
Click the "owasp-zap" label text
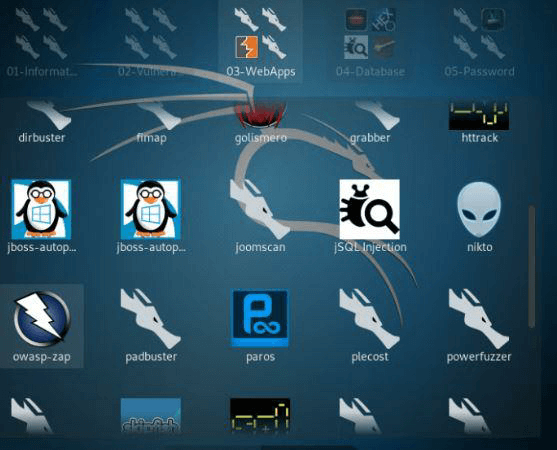click(42, 357)
